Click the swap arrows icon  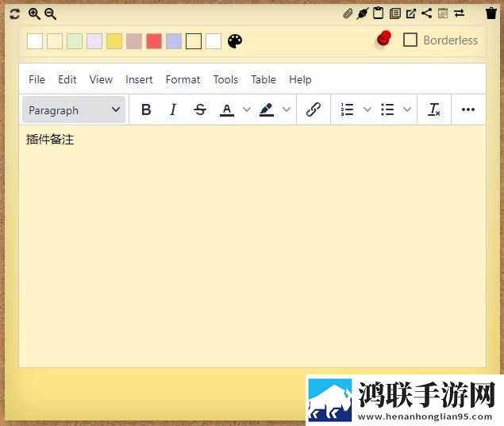(459, 13)
